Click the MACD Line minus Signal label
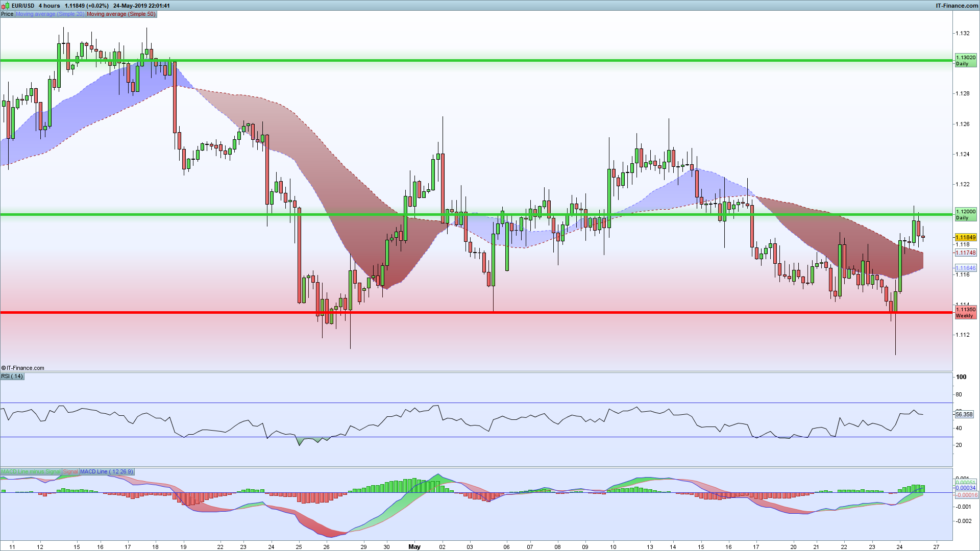The width and height of the screenshot is (980, 551). click(31, 471)
